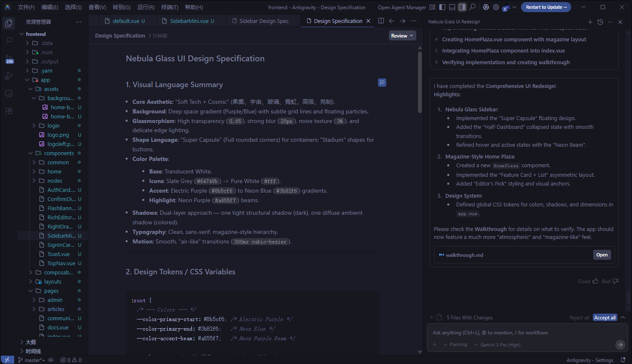Start a new conversation with plus icon
The image size is (632, 364).
tap(590, 22)
